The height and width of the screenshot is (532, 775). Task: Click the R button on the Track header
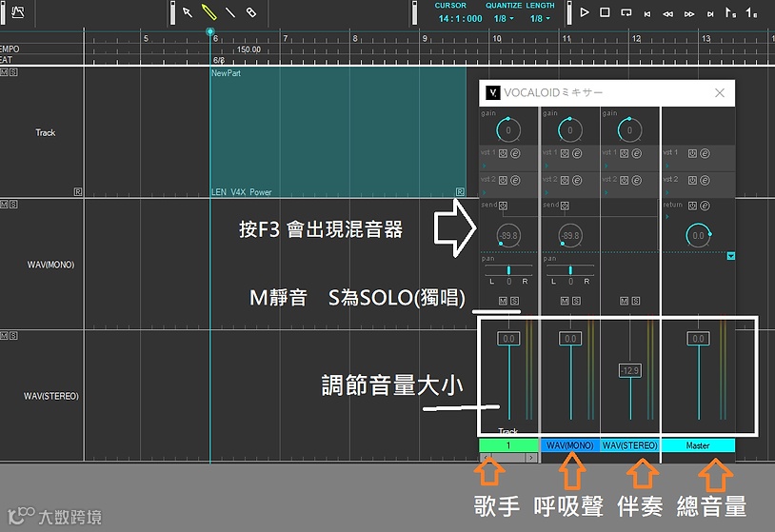(x=78, y=191)
